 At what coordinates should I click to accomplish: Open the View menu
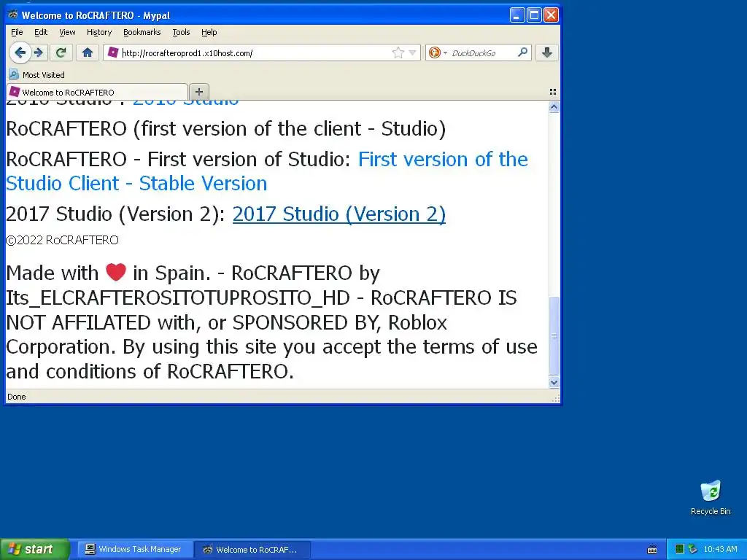pyautogui.click(x=67, y=32)
